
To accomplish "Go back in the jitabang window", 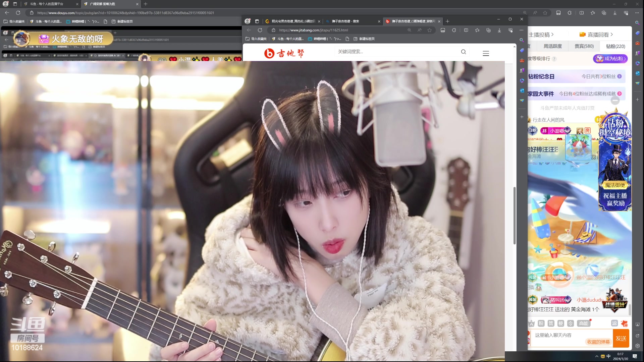I will pyautogui.click(x=249, y=30).
